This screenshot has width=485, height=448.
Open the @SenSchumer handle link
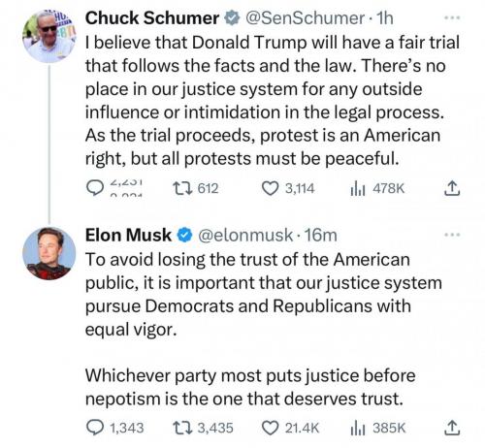point(305,18)
